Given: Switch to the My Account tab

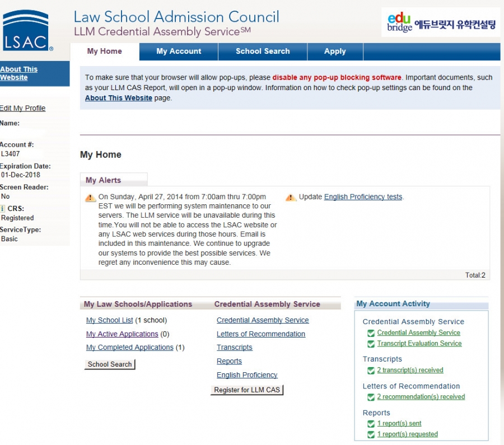Looking at the screenshot, I should [178, 51].
